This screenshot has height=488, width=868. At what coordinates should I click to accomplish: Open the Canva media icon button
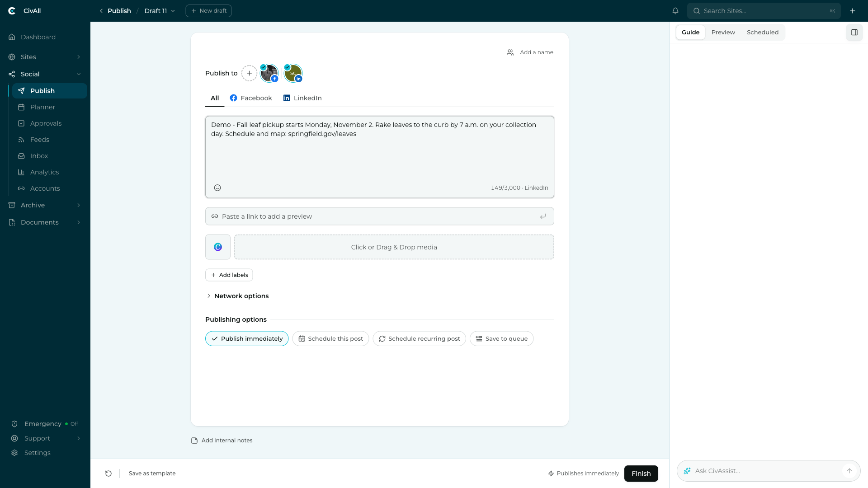[x=218, y=247]
